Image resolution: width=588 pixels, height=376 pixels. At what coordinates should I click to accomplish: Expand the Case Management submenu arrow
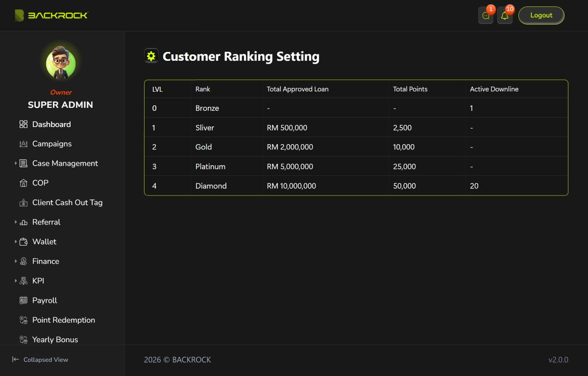pos(16,163)
